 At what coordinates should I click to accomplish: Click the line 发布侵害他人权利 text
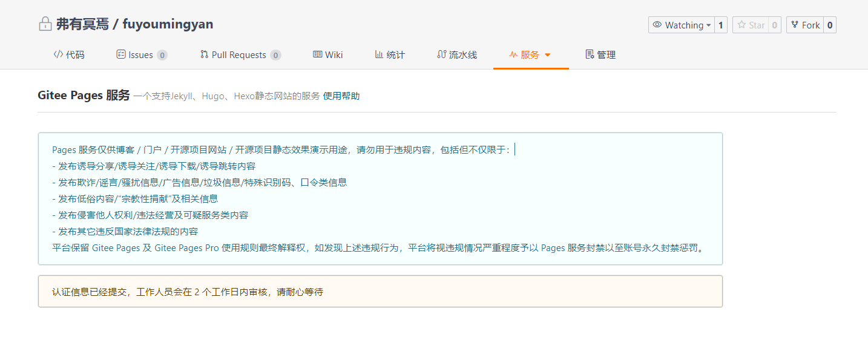150,215
